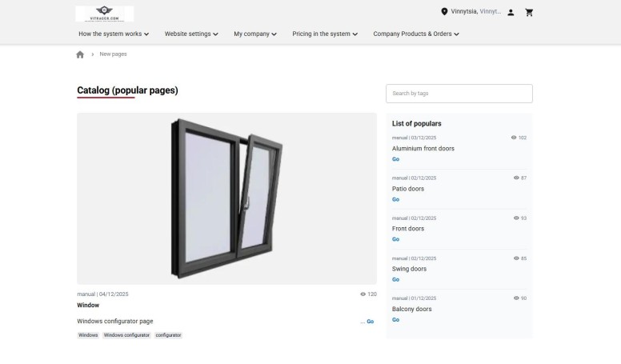Click the location pin icon
The width and height of the screenshot is (621, 364).
pyautogui.click(x=444, y=12)
